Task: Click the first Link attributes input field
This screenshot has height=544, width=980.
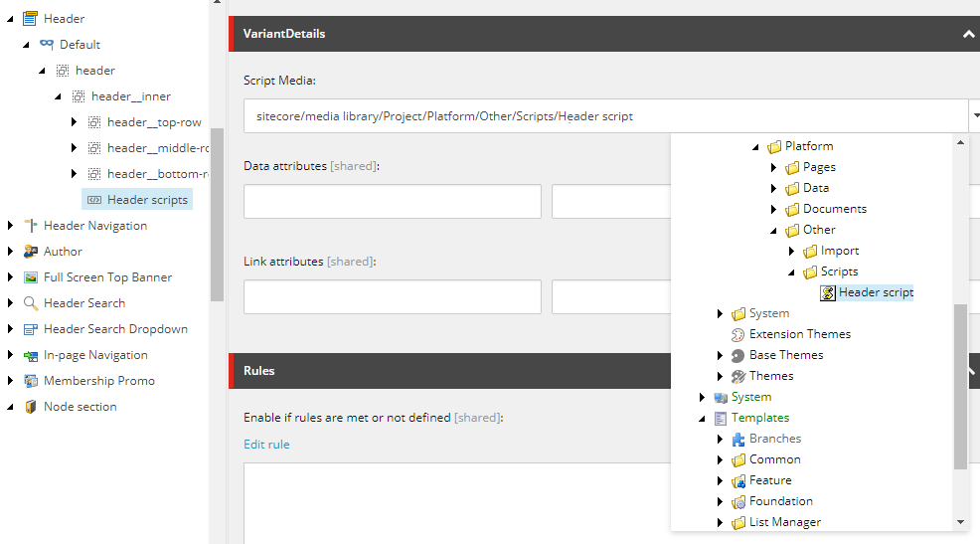Action: (392, 296)
